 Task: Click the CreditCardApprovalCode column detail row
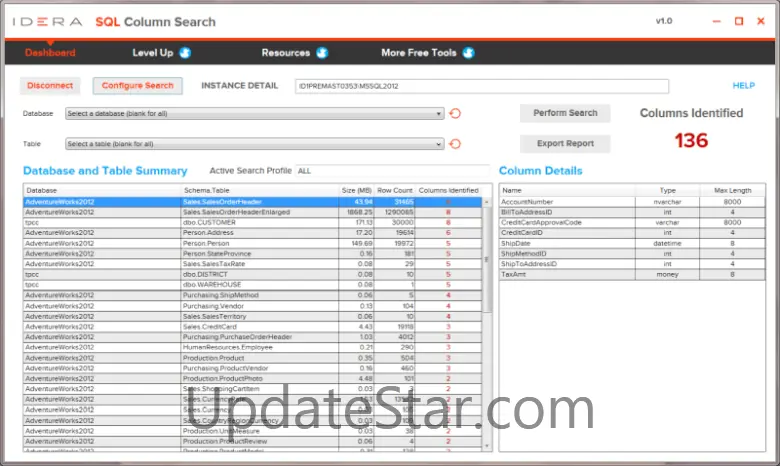click(632, 222)
